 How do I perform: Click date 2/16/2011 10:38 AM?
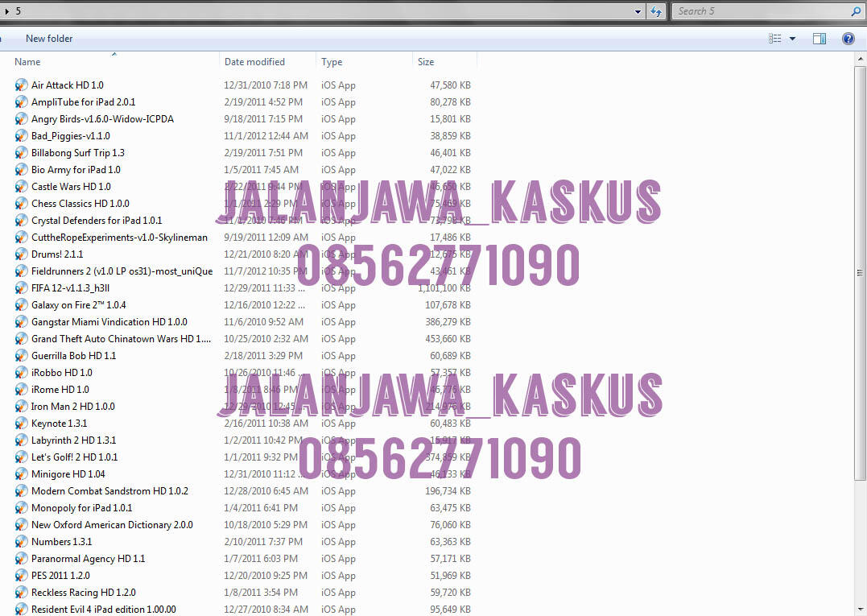pos(266,424)
